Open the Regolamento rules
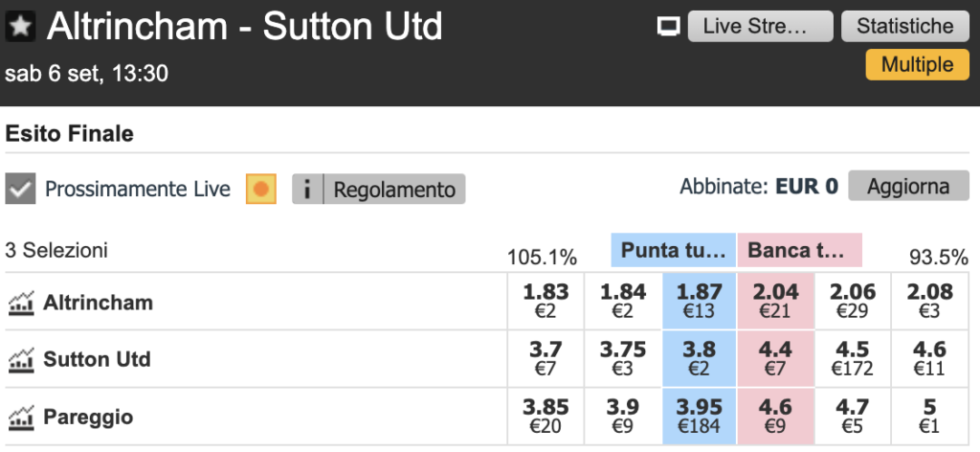 [394, 189]
